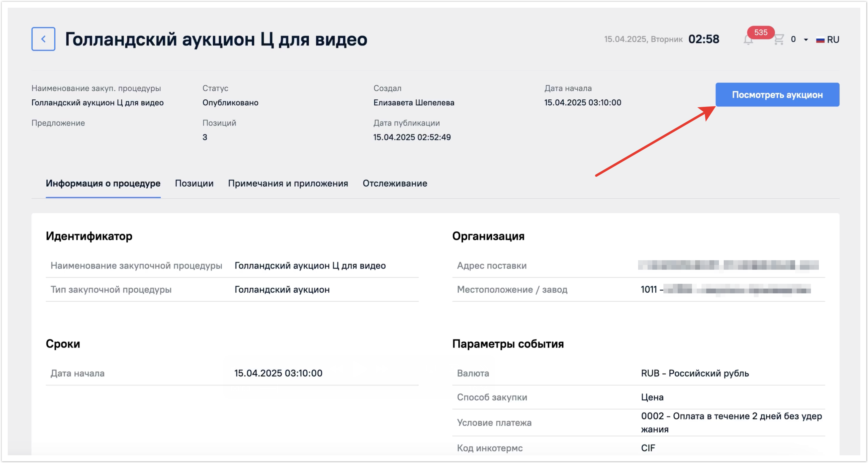Select Информация о процедуре tab

pos(103,183)
